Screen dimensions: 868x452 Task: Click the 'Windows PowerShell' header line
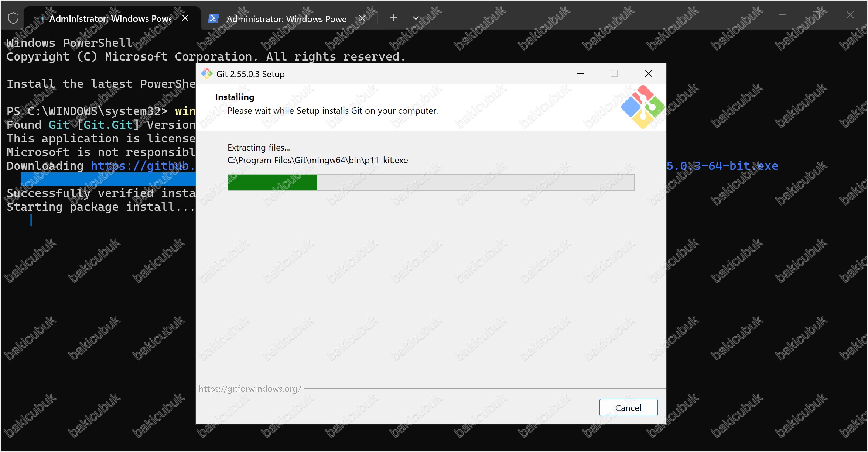pos(69,43)
